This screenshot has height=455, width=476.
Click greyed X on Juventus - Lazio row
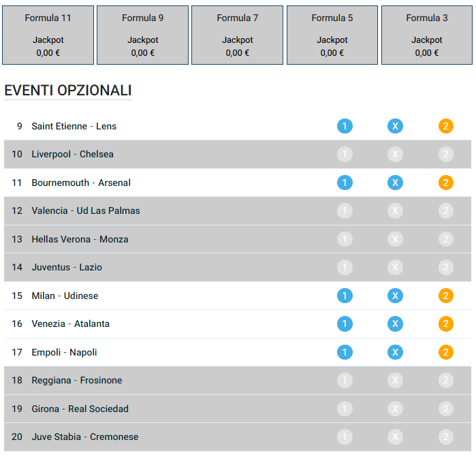[x=395, y=267]
